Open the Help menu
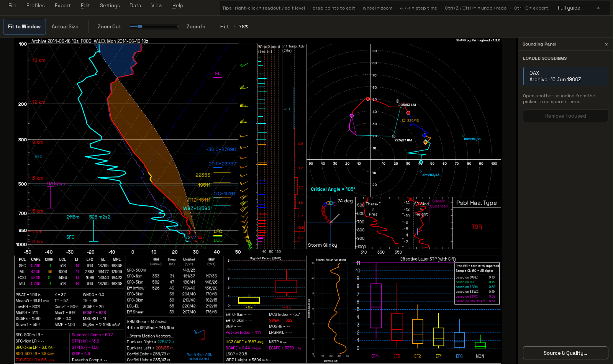 (x=177, y=5)
